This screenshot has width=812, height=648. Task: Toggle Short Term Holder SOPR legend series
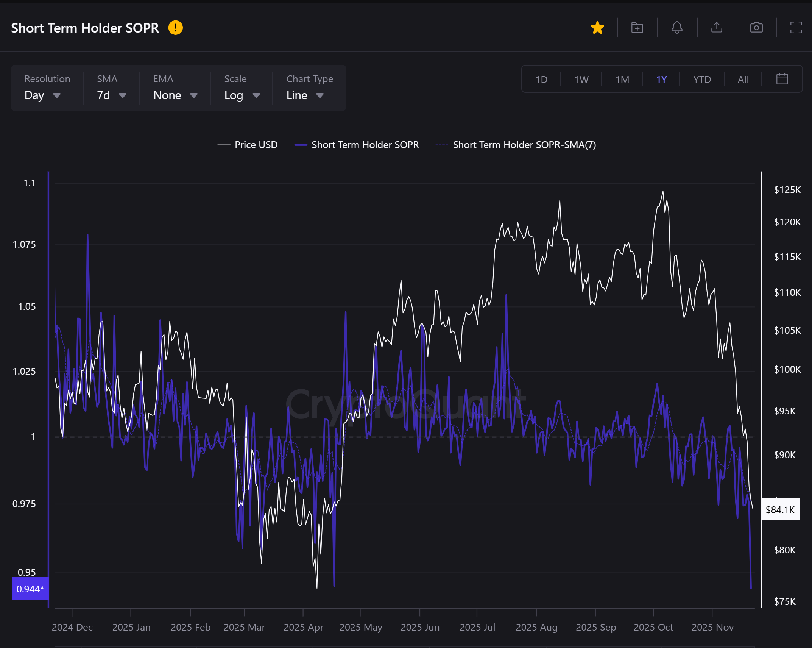click(357, 145)
